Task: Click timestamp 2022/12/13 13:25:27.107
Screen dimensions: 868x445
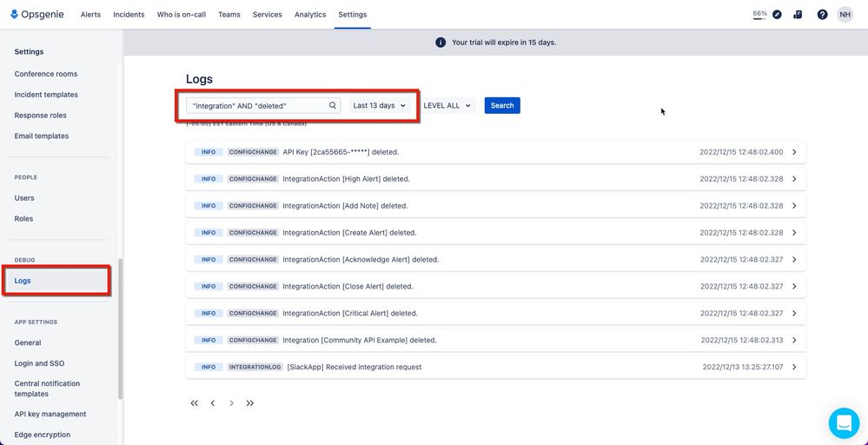Action: tap(743, 367)
